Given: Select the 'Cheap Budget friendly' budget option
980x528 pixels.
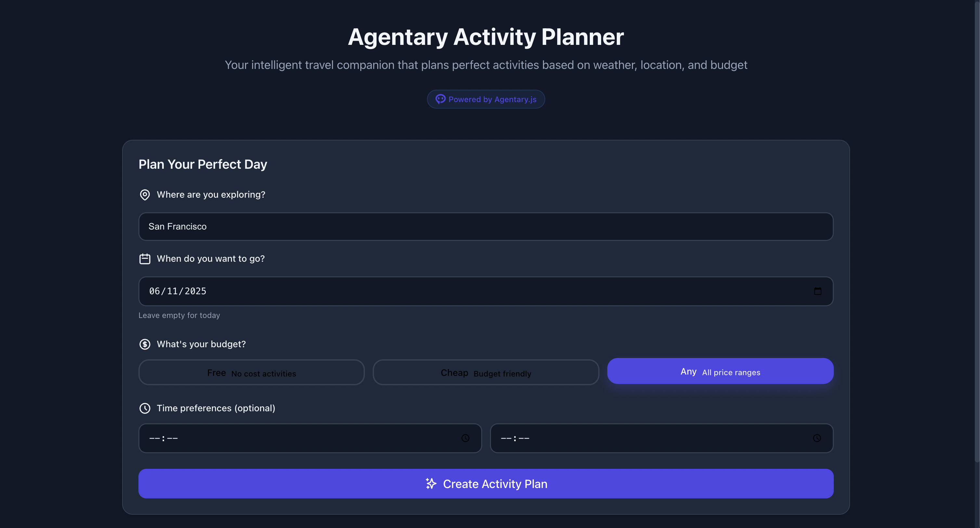Looking at the screenshot, I should point(486,372).
